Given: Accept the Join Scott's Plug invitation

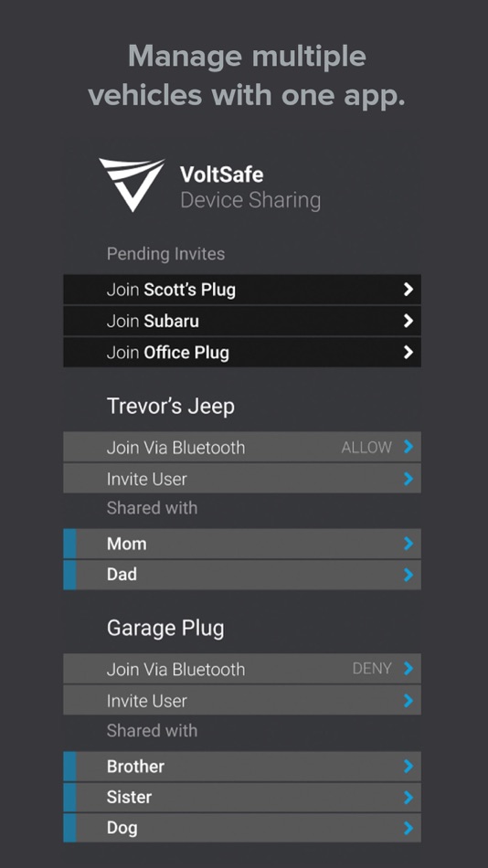Looking at the screenshot, I should (242, 289).
